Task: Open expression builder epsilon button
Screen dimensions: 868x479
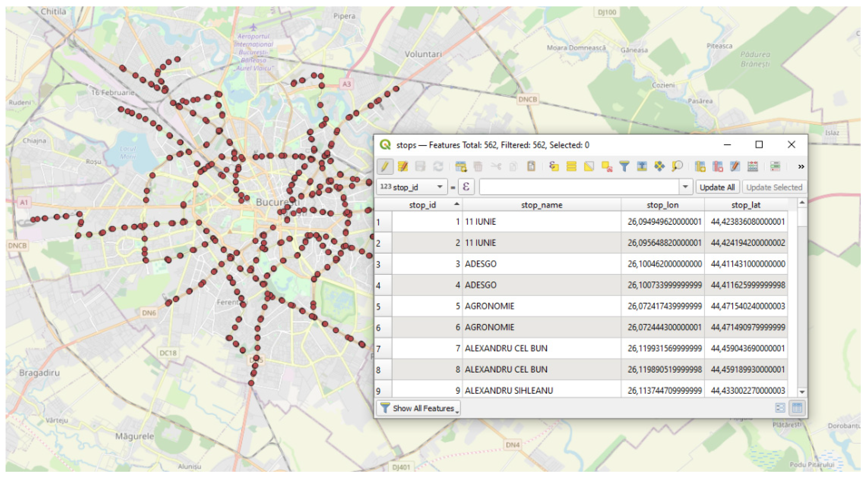Action: [x=466, y=187]
